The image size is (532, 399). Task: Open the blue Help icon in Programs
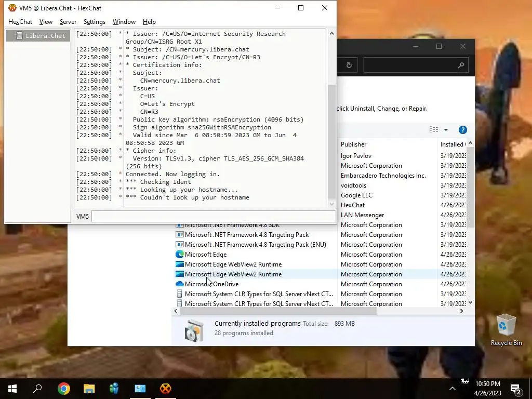pyautogui.click(x=462, y=129)
